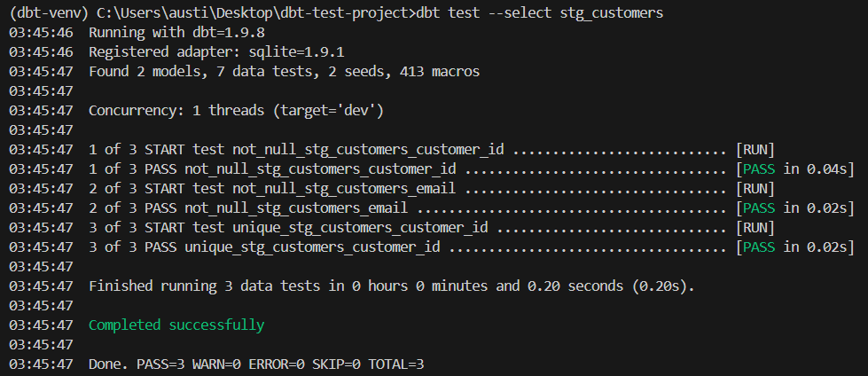Click 'unique_stg_customers_customer_id' in the PASS line
The width and height of the screenshot is (868, 376).
[x=312, y=247]
